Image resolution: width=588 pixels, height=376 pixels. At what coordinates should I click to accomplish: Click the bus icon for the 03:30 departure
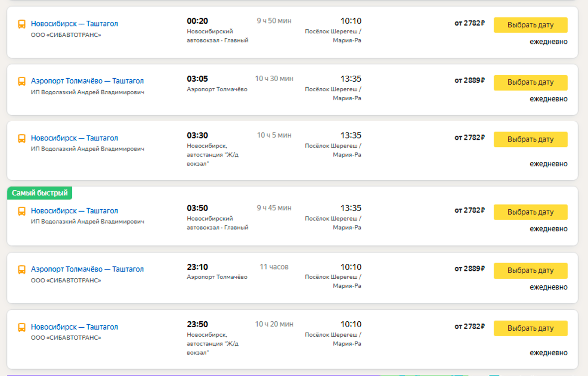click(22, 139)
